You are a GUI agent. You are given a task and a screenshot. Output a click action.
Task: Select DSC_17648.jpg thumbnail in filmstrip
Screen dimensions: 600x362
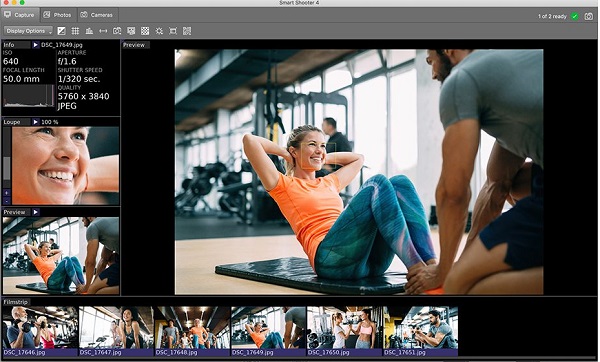[192, 331]
